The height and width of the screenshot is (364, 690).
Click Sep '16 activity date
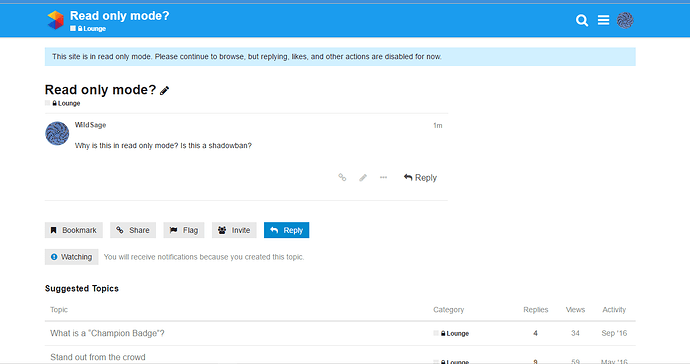(614, 333)
